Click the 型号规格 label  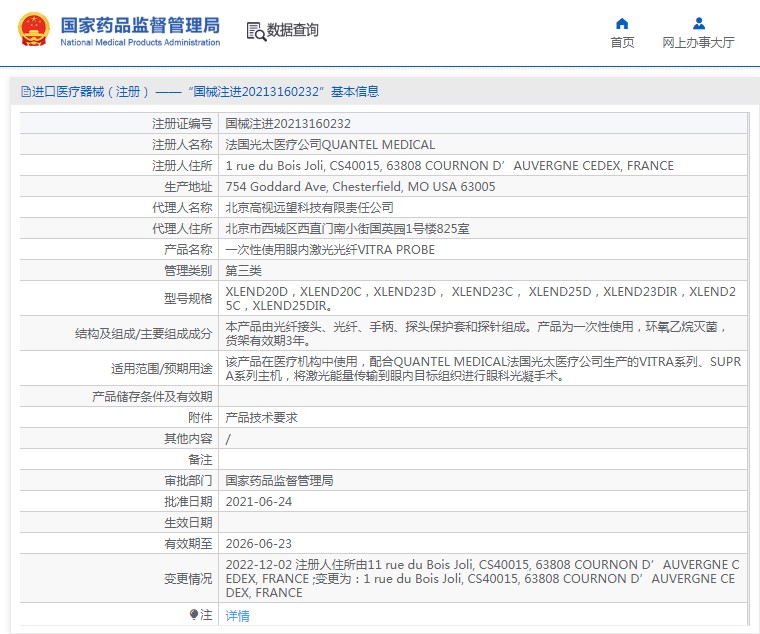pos(188,299)
